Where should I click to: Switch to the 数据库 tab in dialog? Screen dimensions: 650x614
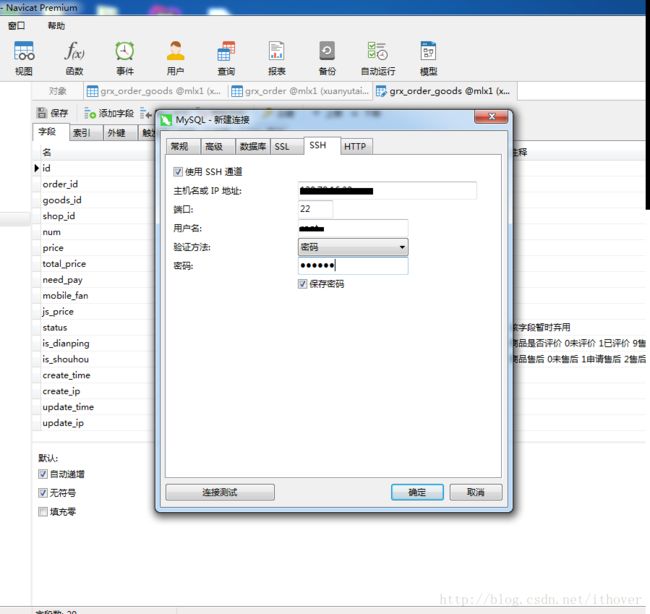pos(252,146)
